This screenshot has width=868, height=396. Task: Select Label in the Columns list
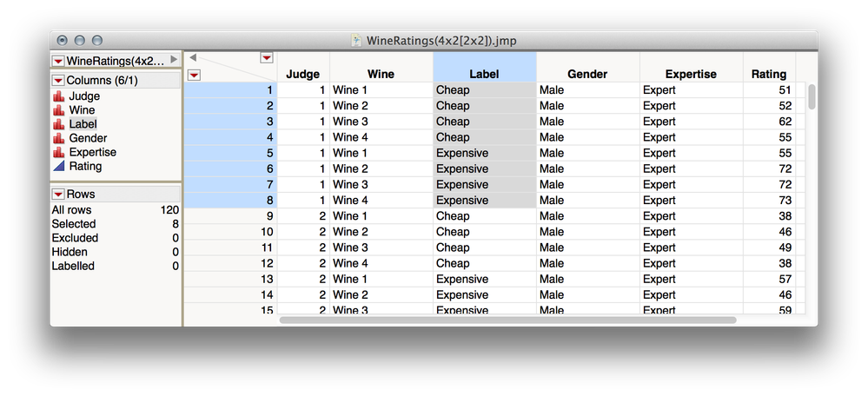[x=83, y=124]
